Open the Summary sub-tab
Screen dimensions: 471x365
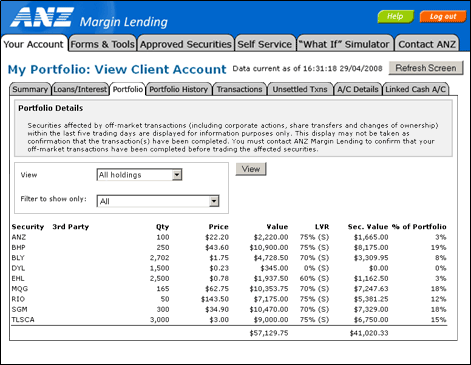(x=30, y=89)
